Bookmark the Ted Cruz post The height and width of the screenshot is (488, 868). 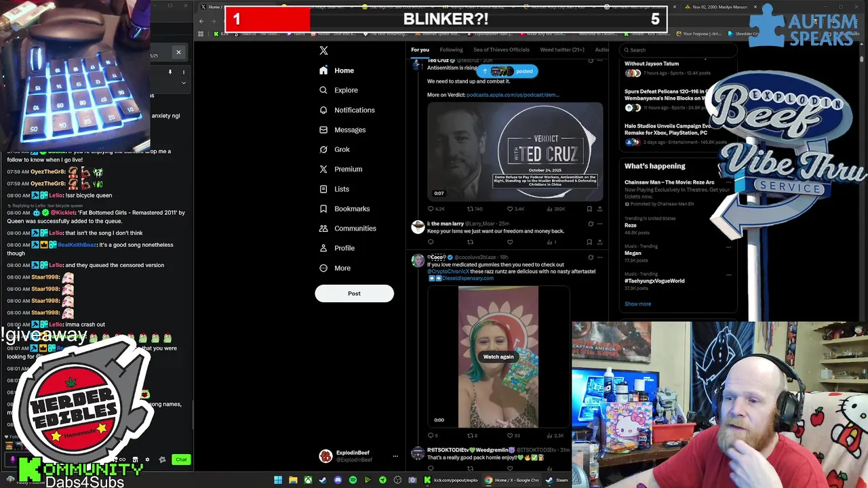(589, 209)
